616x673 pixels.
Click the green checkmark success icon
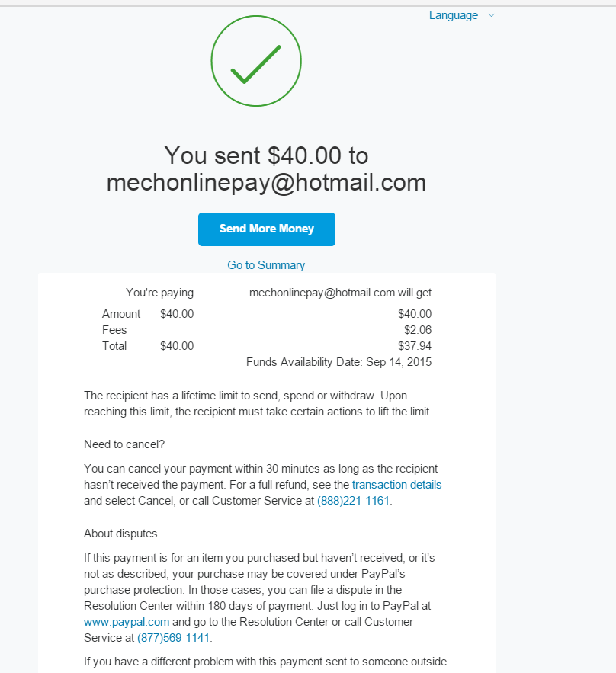click(x=256, y=60)
